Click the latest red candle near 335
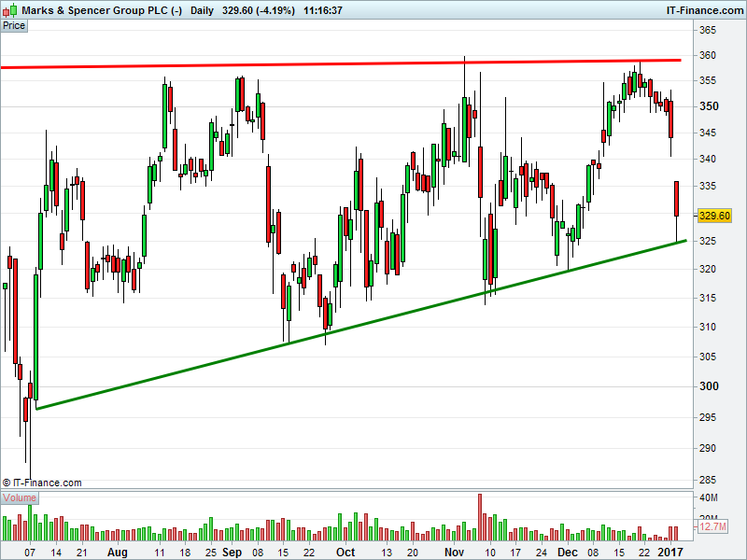This screenshot has width=747, height=560. tap(676, 199)
